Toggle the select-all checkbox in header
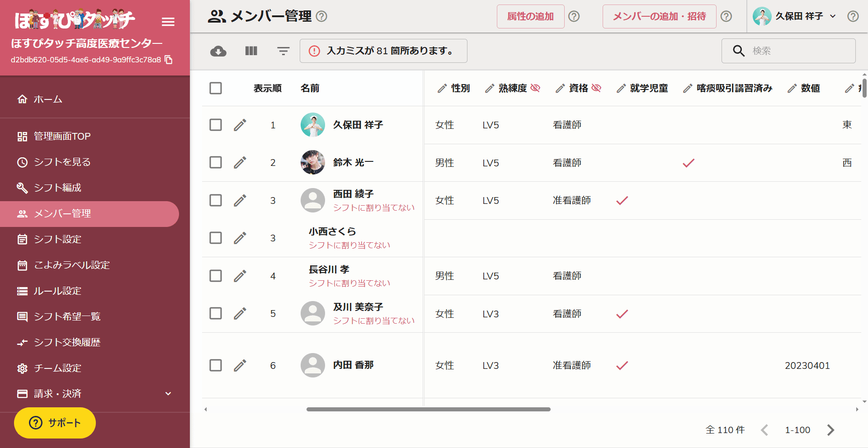 pyautogui.click(x=216, y=88)
